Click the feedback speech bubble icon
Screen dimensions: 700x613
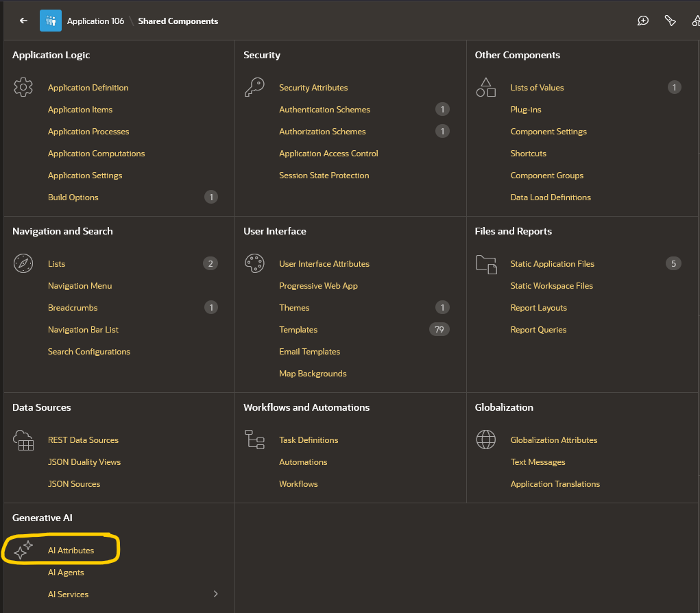(x=643, y=21)
